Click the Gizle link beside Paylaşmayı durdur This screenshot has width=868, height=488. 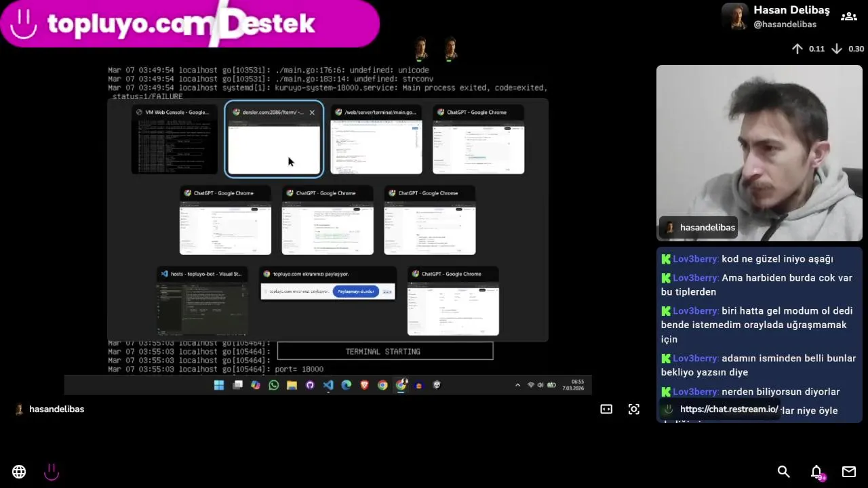387,291
